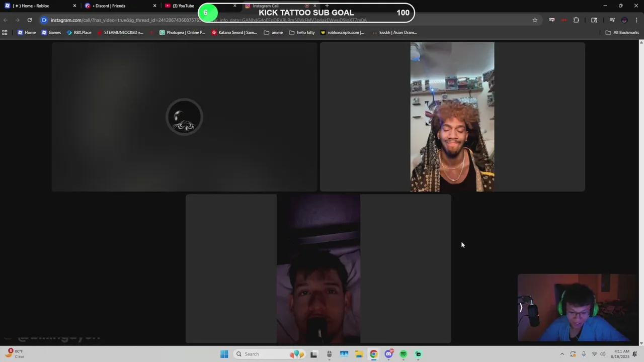Open Task View on the taskbar

[314, 354]
